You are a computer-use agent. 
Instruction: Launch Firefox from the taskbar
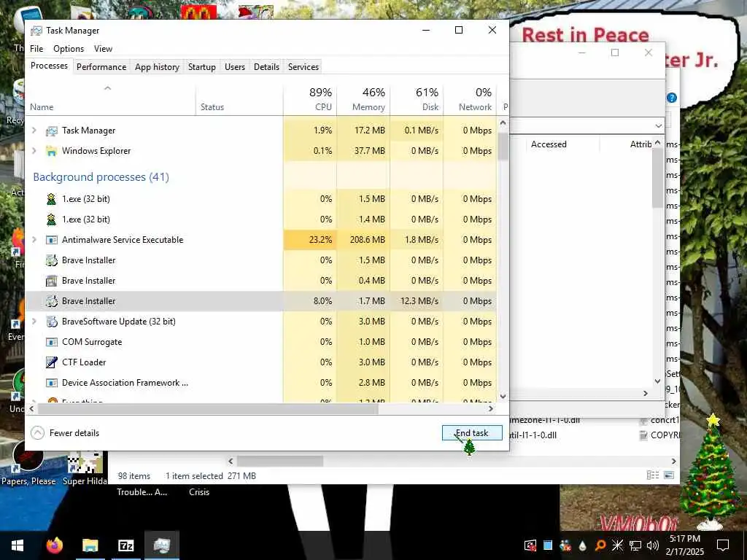tap(54, 545)
